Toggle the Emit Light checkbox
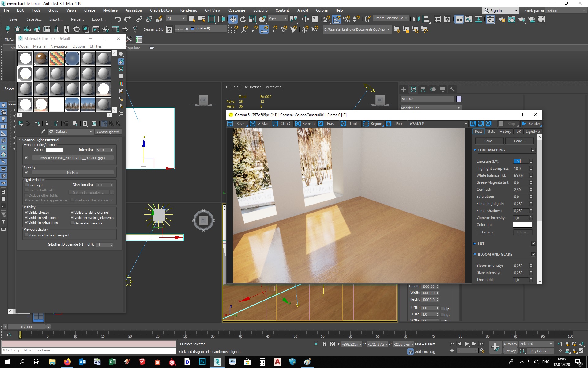This screenshot has width=588, height=368. click(26, 185)
